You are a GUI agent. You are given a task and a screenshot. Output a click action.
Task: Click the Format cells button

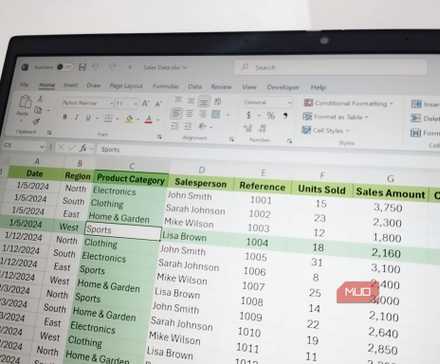coord(425,133)
